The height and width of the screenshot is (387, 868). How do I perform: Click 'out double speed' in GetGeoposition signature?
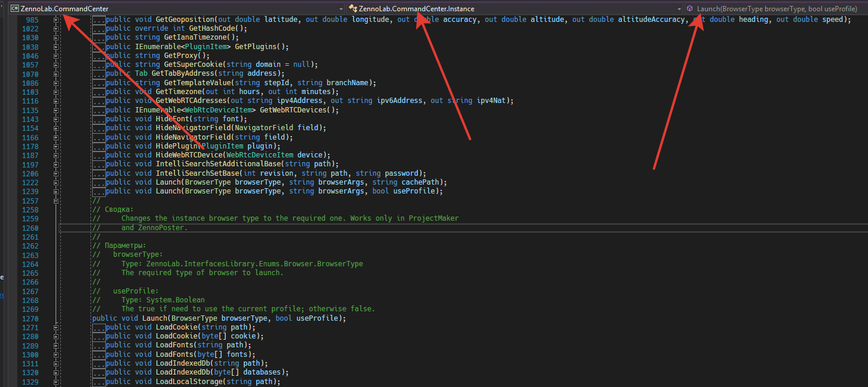810,20
